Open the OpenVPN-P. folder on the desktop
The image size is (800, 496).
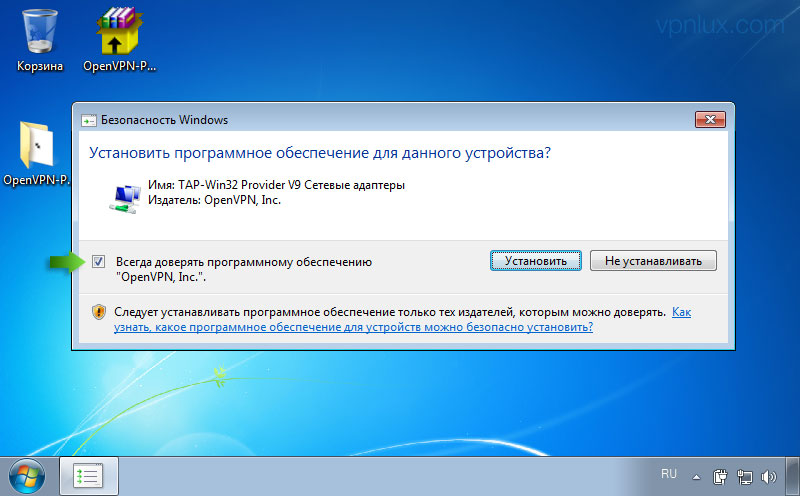tap(36, 153)
